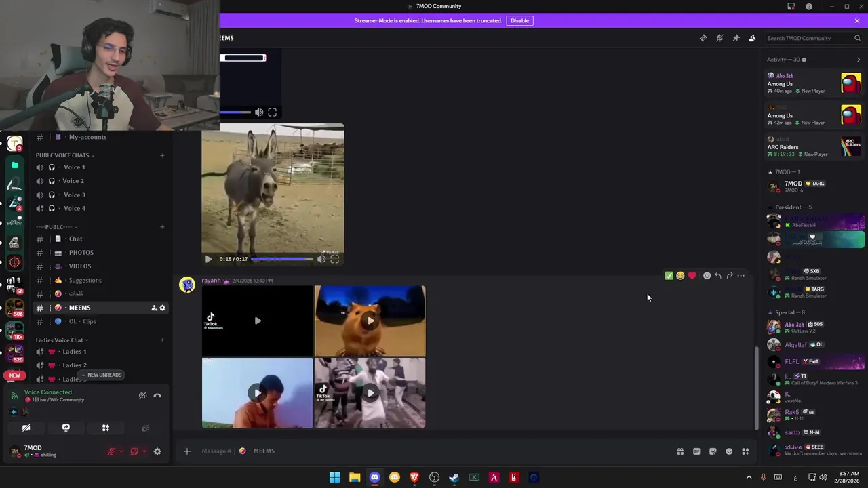Viewport: 868px width, 488px height.
Task: Open the sticker picker
Action: [x=713, y=451]
